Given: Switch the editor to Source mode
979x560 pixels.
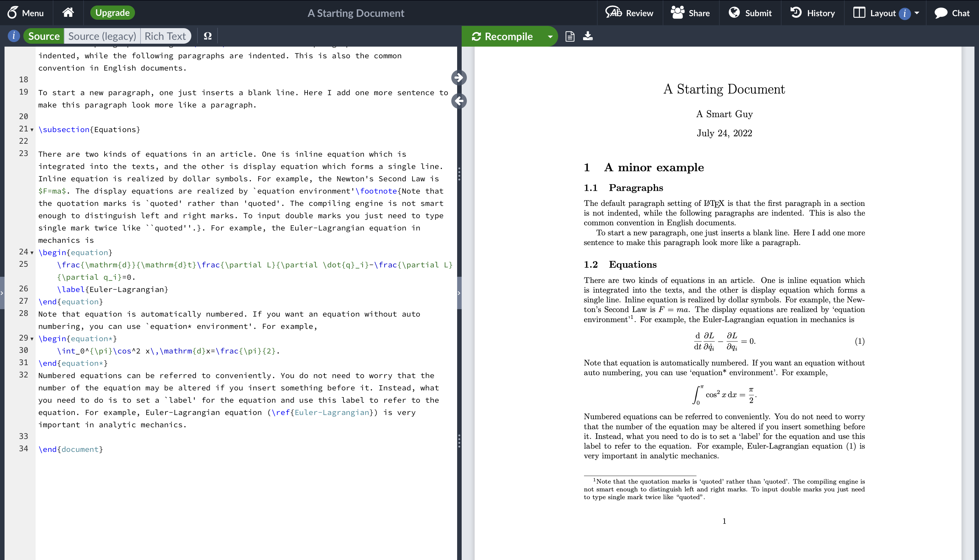Looking at the screenshot, I should [44, 36].
